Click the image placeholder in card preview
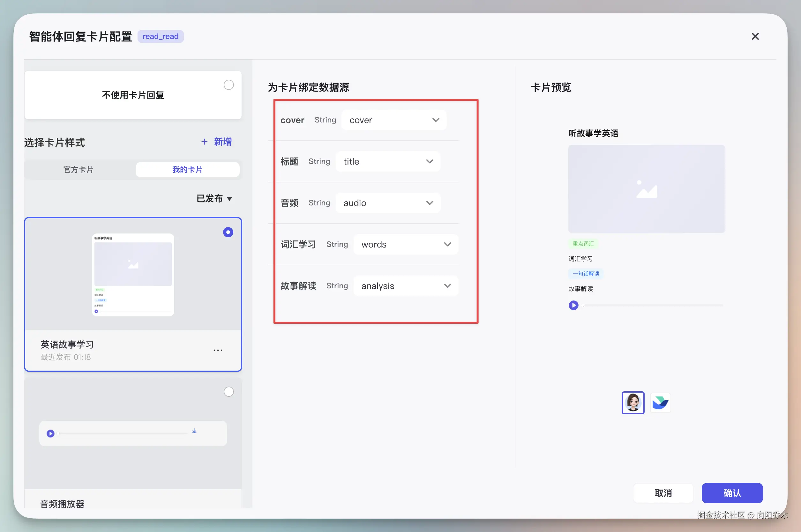 pos(646,188)
